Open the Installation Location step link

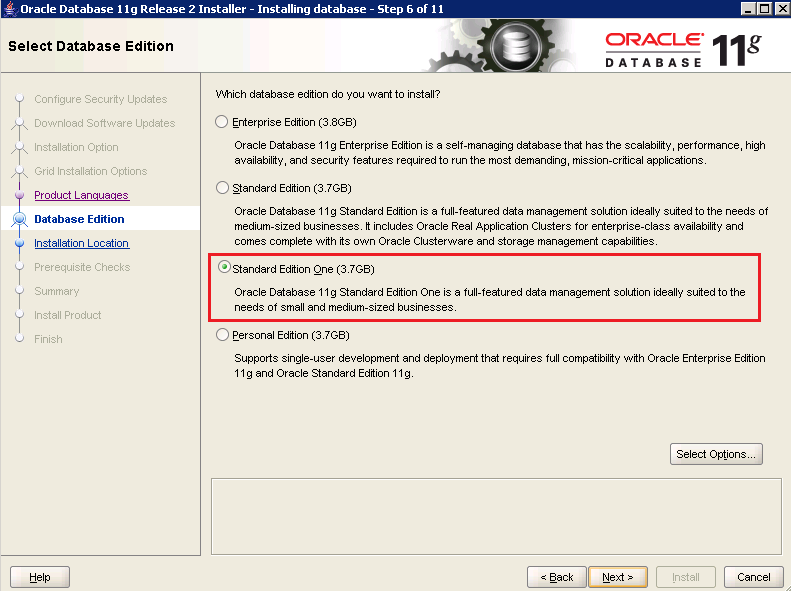81,243
